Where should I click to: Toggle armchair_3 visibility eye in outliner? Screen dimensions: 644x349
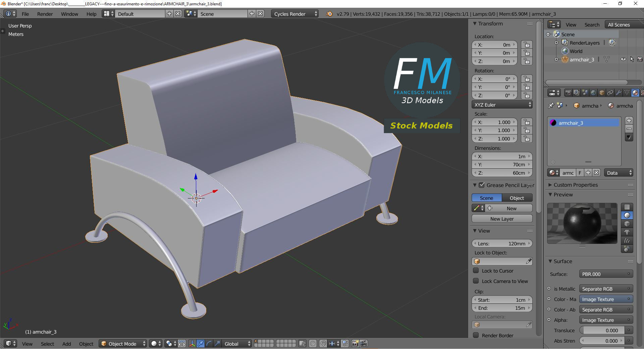pos(623,59)
